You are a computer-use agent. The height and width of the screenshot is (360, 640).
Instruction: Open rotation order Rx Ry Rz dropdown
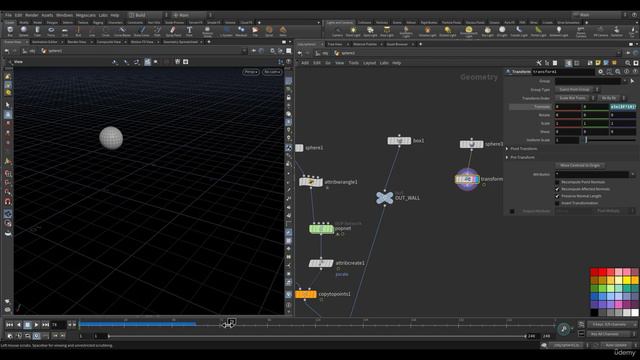point(611,98)
